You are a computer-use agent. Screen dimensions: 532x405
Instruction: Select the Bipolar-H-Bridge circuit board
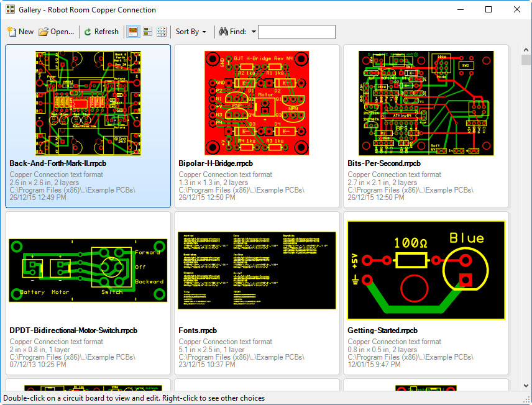point(257,102)
